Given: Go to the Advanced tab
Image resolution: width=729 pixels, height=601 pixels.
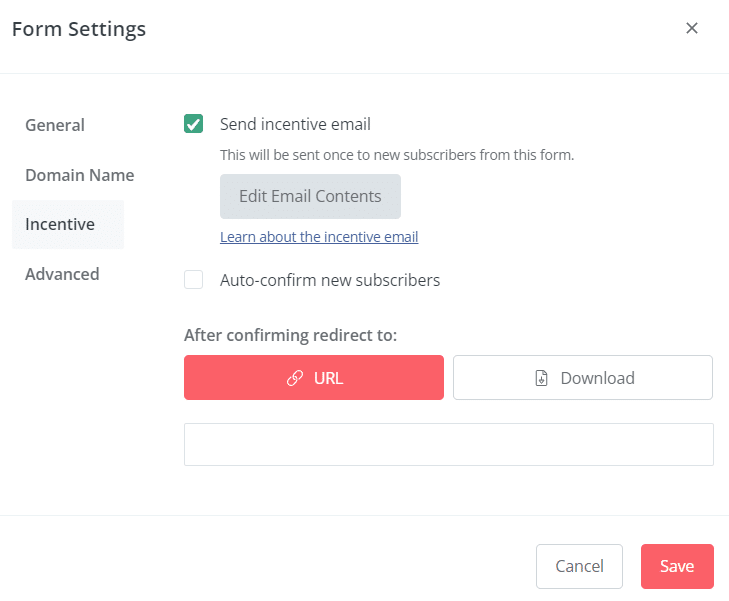Looking at the screenshot, I should pos(62,274).
